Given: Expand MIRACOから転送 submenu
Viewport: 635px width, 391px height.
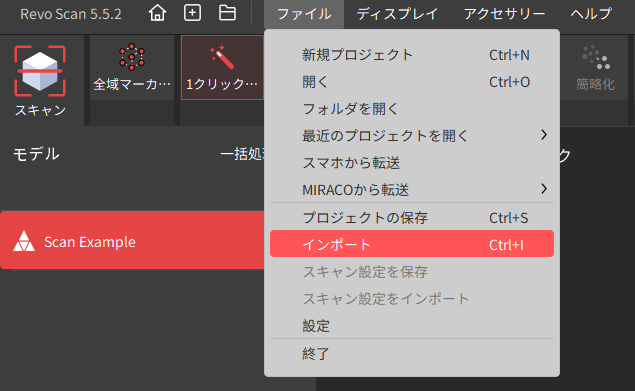Looking at the screenshot, I should [x=412, y=190].
